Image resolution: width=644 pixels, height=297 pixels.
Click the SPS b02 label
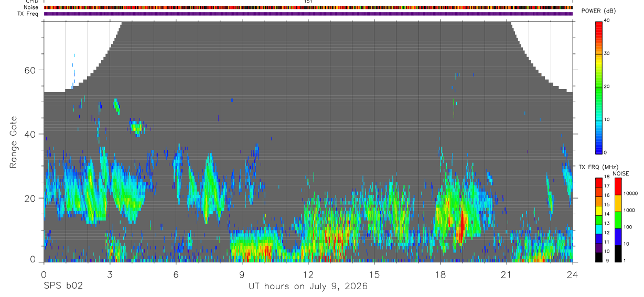coord(63,286)
